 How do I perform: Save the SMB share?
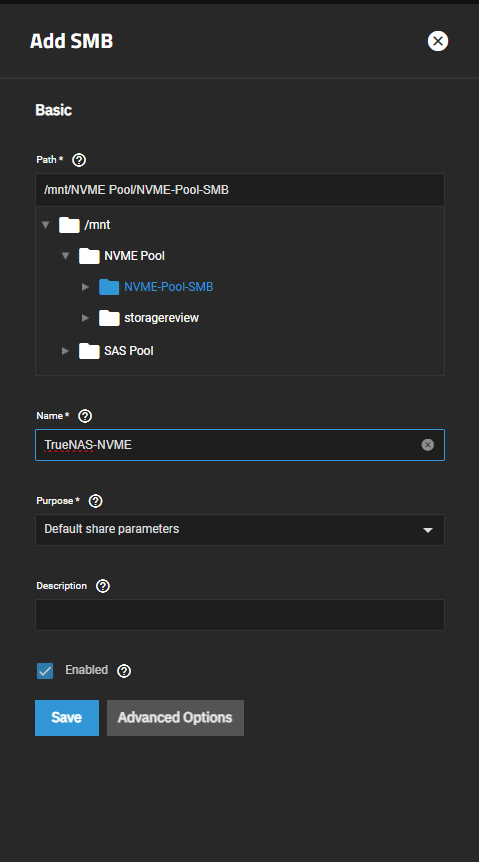coord(67,717)
